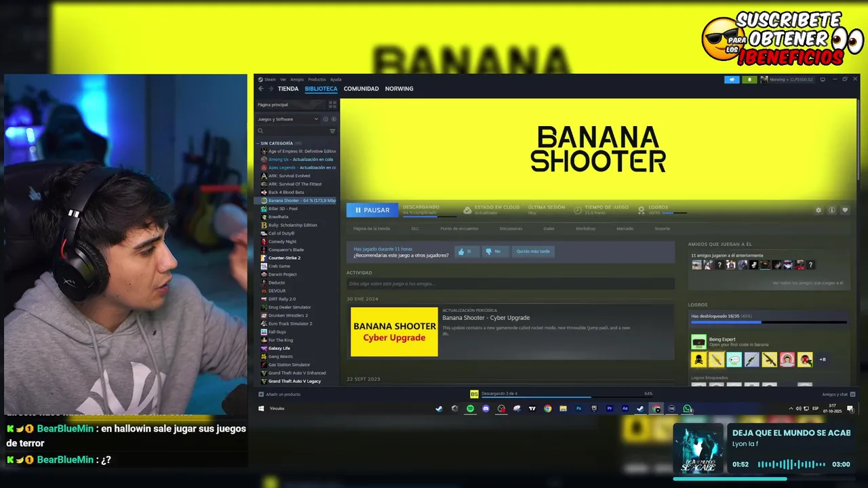Image resolution: width=868 pixels, height=488 pixels.
Task: Open Ayuda menu
Action: tap(336, 79)
